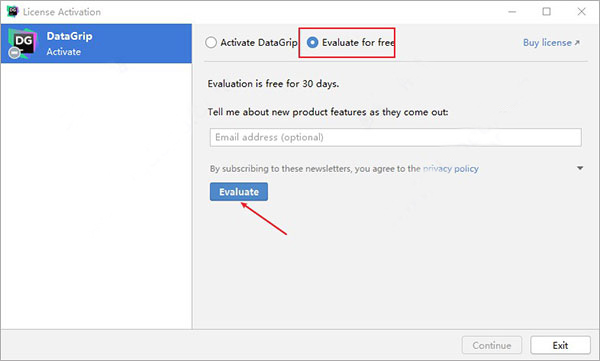Click the blue Evaluate button

pyautogui.click(x=239, y=192)
